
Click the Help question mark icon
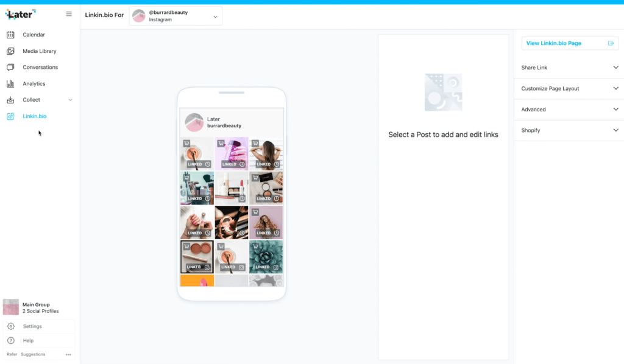pos(11,340)
